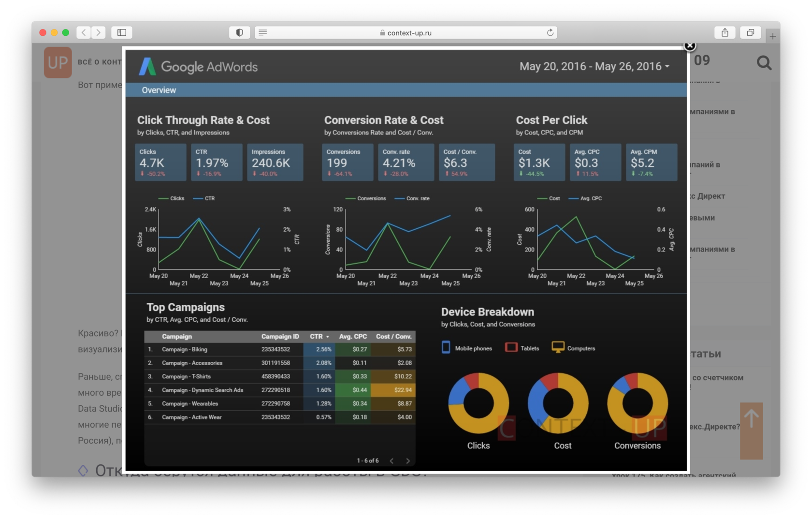Click the Safari sidebar toggle icon
The height and width of the screenshot is (519, 812).
pyautogui.click(x=122, y=32)
